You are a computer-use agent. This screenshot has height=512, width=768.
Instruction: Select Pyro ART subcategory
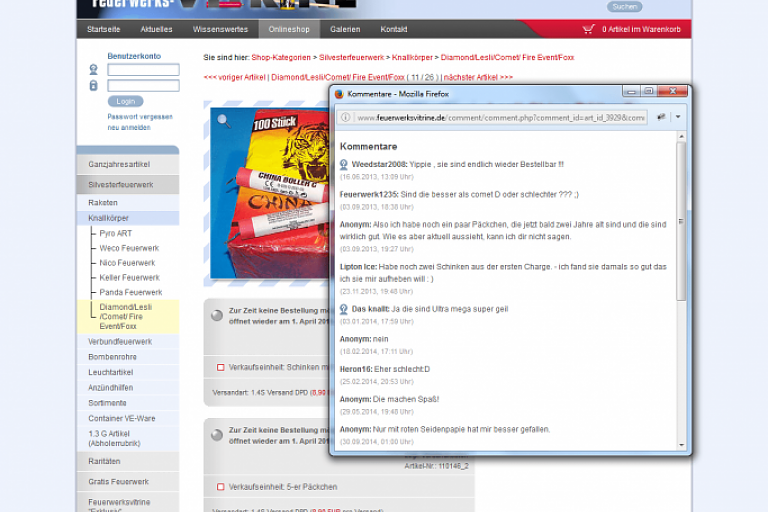(x=116, y=233)
